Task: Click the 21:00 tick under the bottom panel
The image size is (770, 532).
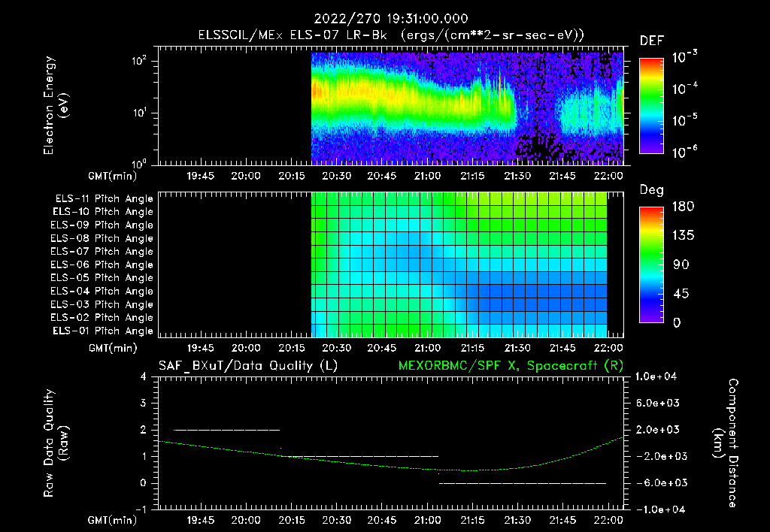Action: point(427,520)
